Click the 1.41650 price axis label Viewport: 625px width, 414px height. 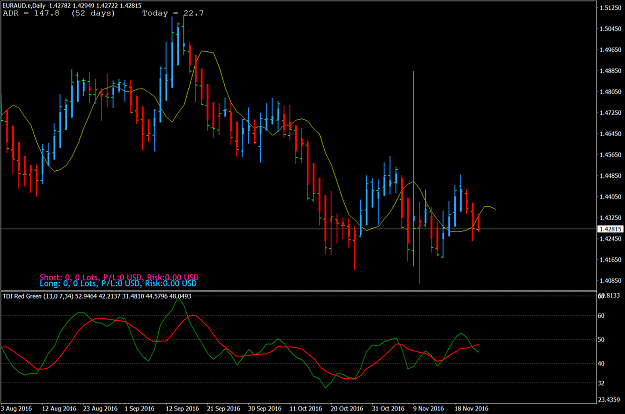click(610, 259)
